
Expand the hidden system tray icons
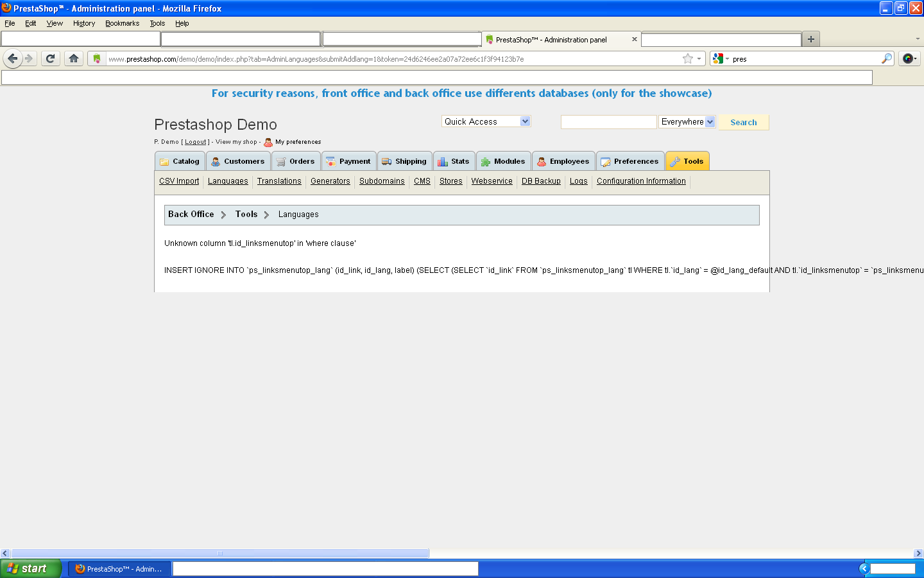pyautogui.click(x=864, y=568)
